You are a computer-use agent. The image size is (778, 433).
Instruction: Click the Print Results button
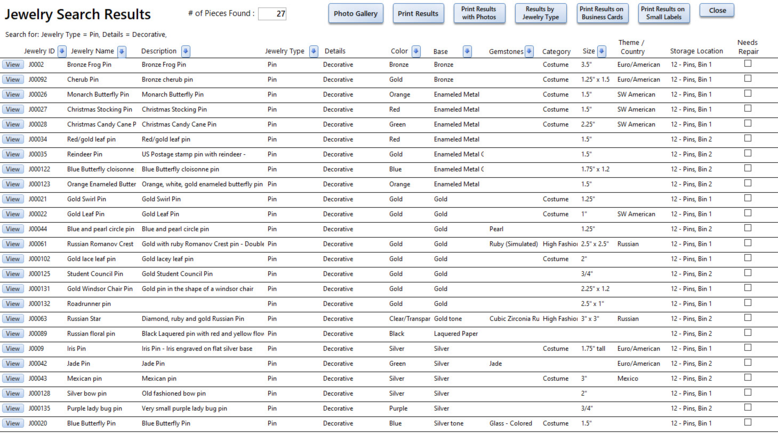[x=418, y=13]
